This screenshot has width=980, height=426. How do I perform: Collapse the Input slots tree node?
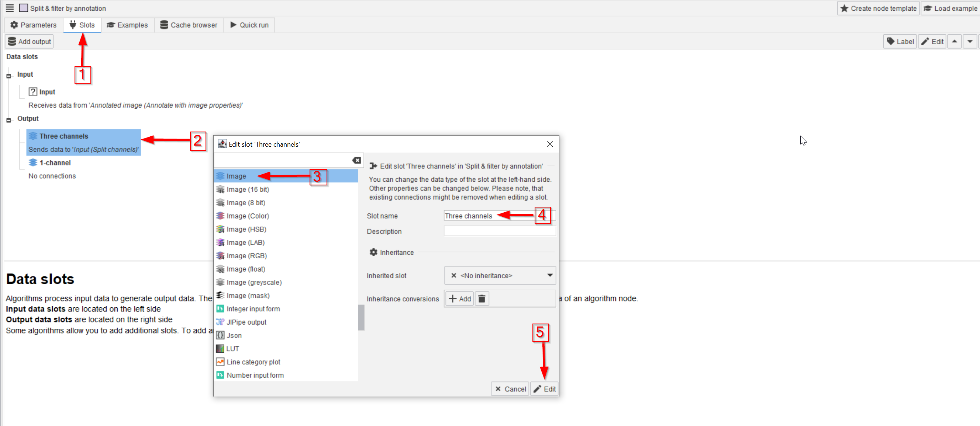(9, 76)
